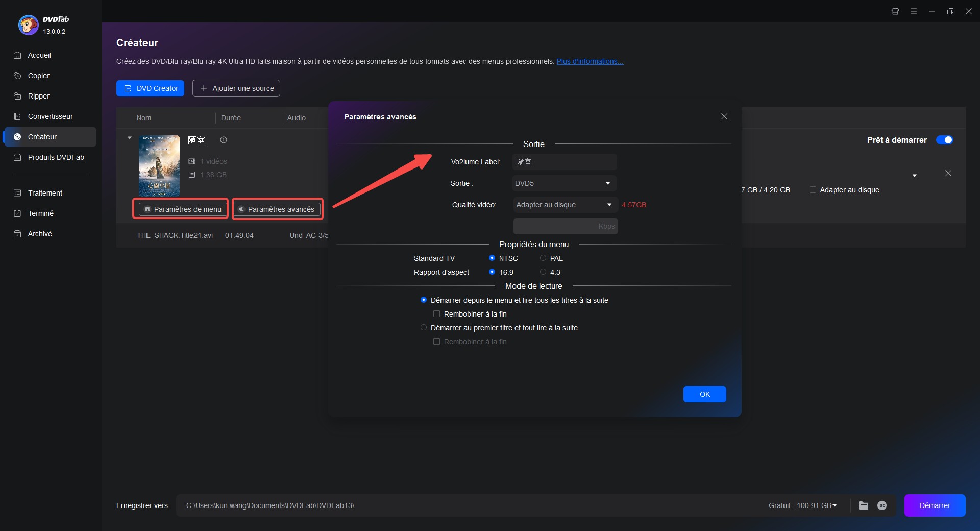
Task: Select Créateur in the sidebar
Action: 50,137
